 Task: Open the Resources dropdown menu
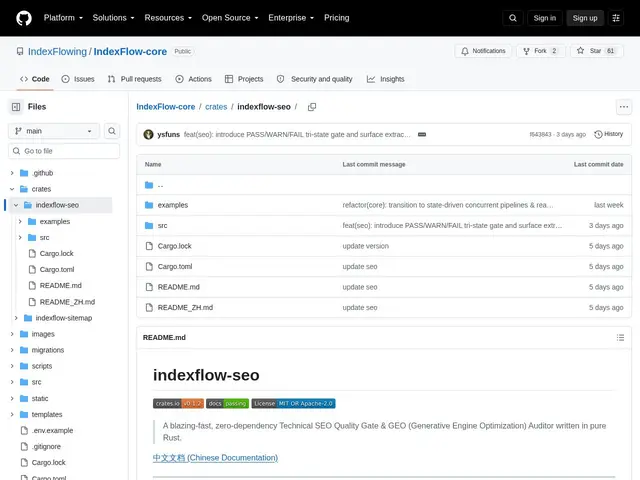pyautogui.click(x=168, y=18)
